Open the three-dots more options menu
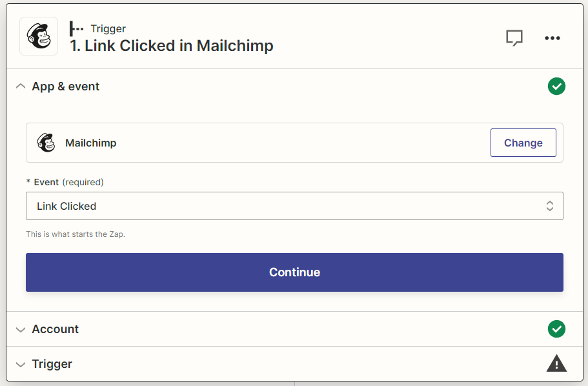 coord(552,38)
